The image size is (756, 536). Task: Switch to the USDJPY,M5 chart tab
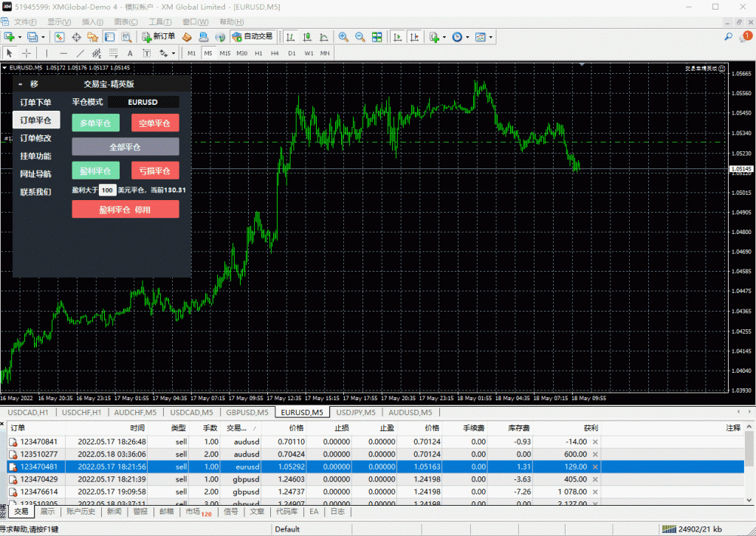(356, 412)
